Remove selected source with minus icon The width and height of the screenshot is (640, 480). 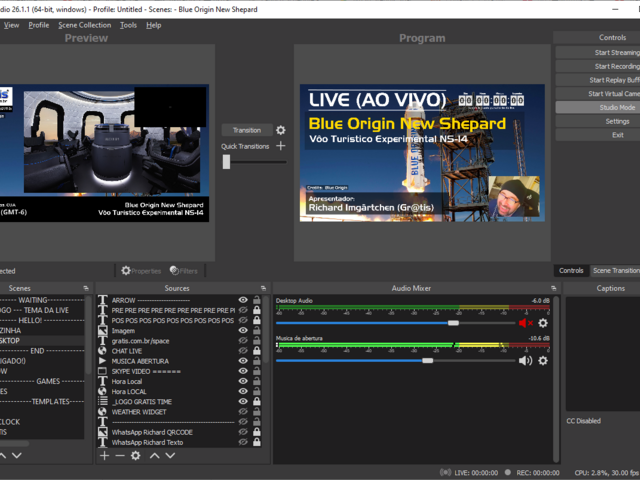(x=120, y=455)
